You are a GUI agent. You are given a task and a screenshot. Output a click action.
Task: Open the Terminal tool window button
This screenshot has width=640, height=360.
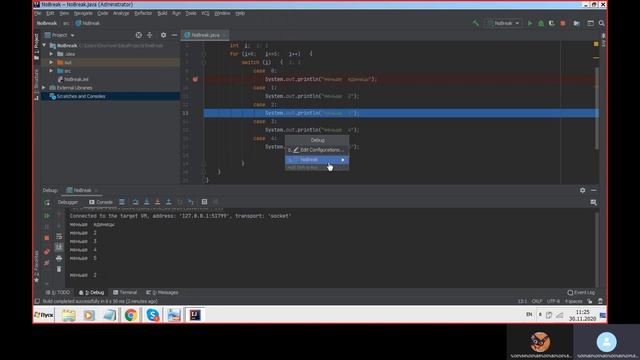click(125, 293)
